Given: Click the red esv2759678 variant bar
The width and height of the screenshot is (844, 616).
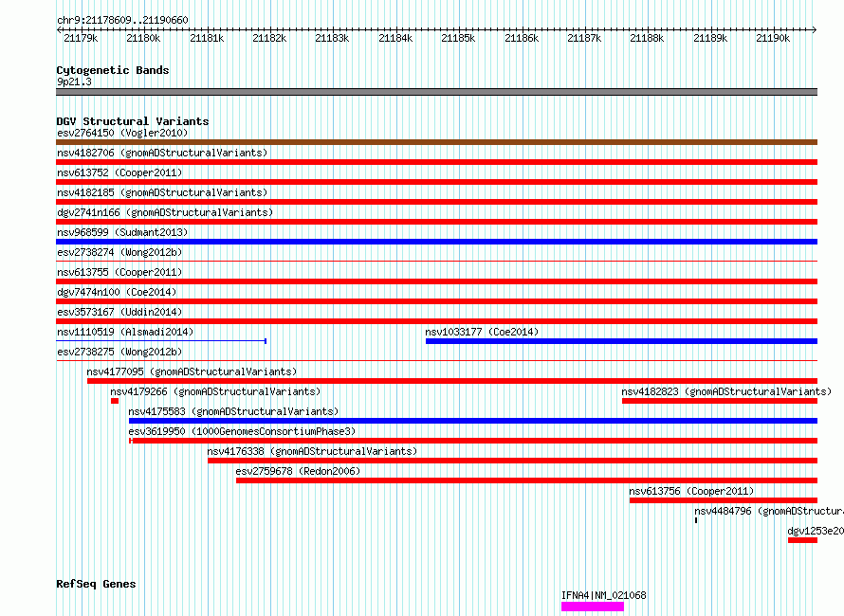Looking at the screenshot, I should [527, 480].
